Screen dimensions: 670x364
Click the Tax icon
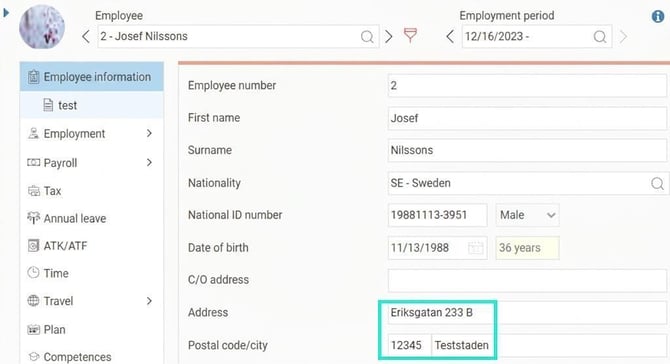click(x=33, y=191)
